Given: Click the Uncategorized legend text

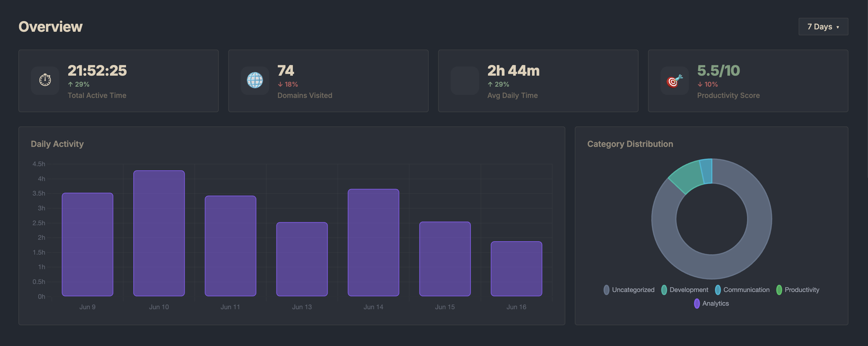Looking at the screenshot, I should (x=633, y=290).
